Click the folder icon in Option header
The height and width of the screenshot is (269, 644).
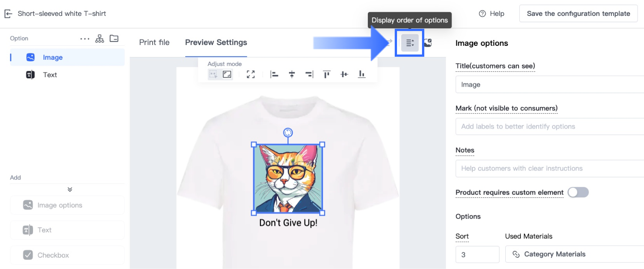click(114, 38)
